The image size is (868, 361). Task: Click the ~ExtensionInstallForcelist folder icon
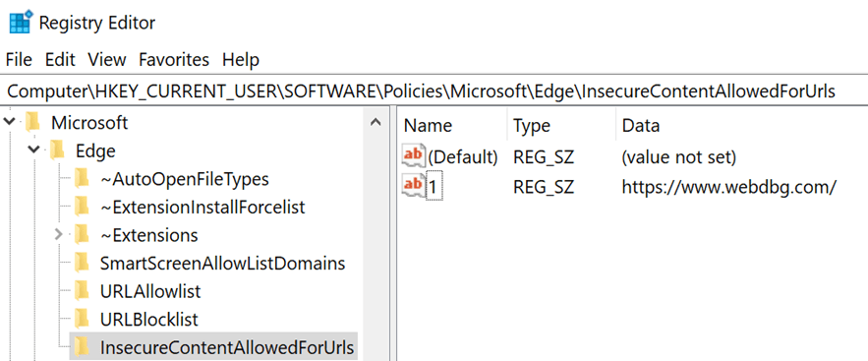pyautogui.click(x=82, y=208)
